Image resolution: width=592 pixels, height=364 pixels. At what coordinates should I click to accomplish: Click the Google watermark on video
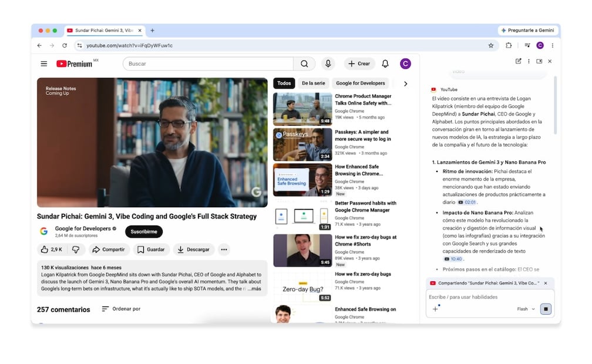[256, 192]
